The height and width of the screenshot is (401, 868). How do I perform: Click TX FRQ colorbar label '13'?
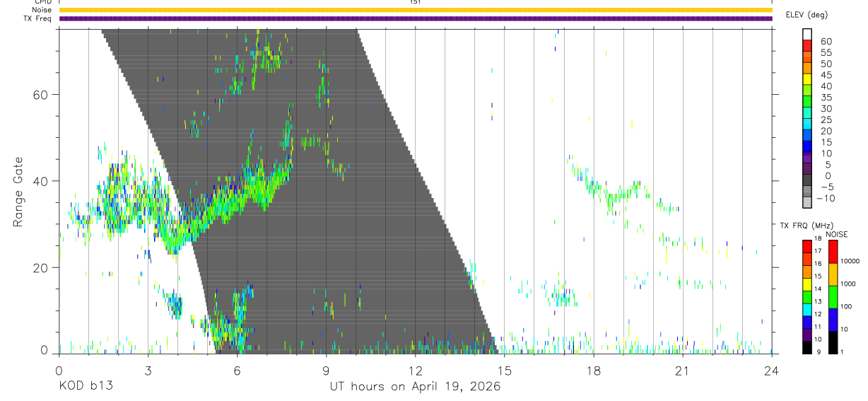point(819,301)
